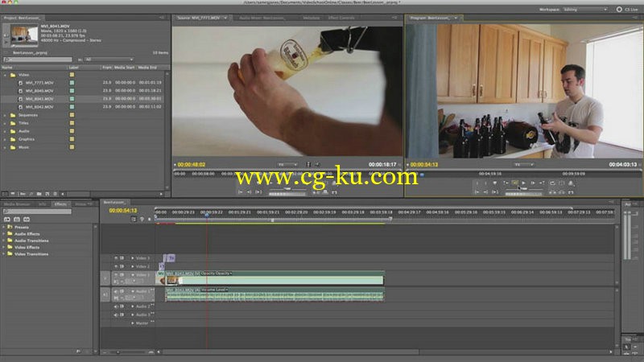Select MVI_7771.MOV in Project panel
Image resolution: width=644 pixels, height=362 pixels.
39,83
